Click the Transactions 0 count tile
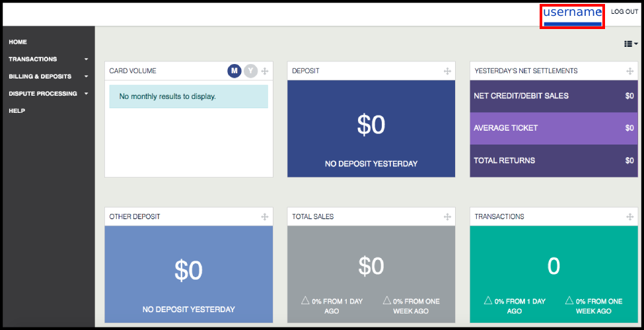Image resolution: width=644 pixels, height=330 pixels. 554,274
